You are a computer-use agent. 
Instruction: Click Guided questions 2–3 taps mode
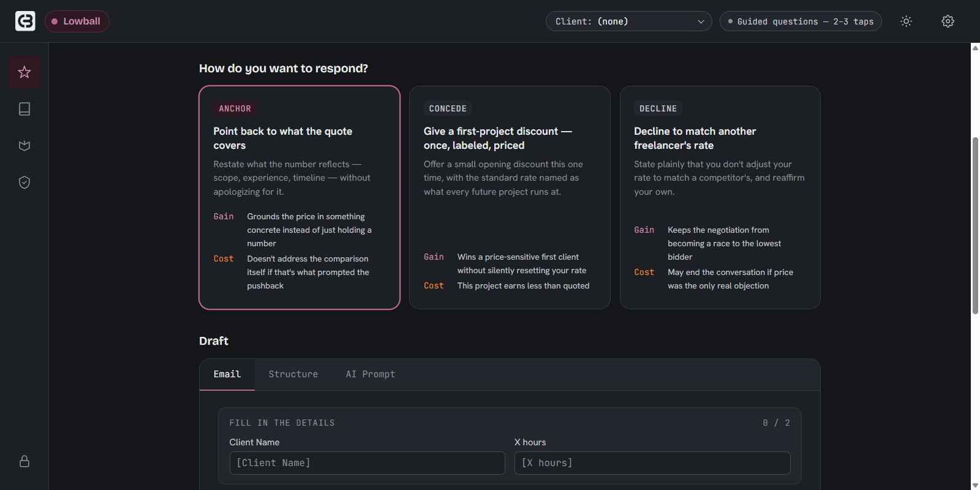(801, 21)
